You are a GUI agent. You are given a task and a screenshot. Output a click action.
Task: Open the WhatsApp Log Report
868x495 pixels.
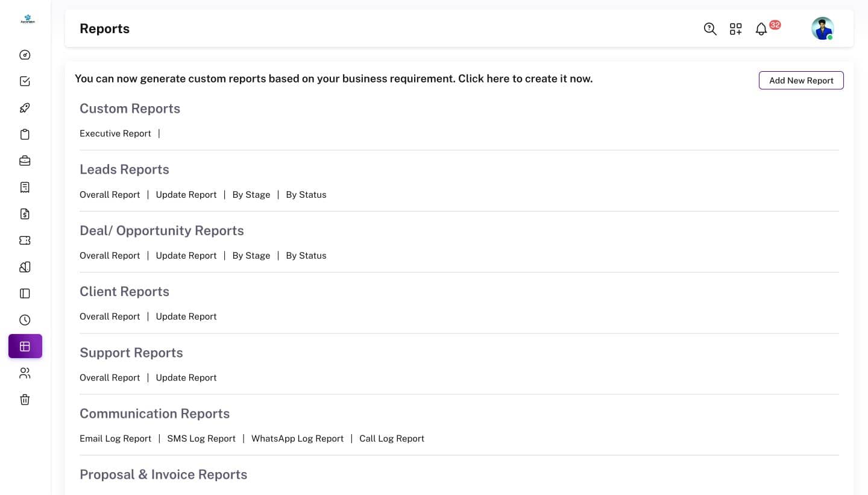[297, 438]
